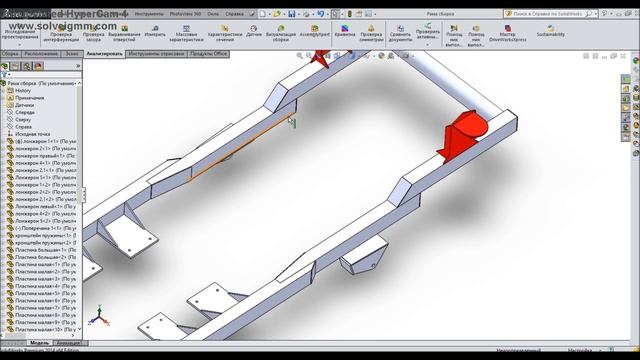This screenshot has width=640, height=360.
Task: Select the Анализировать tab
Action: click(104, 54)
